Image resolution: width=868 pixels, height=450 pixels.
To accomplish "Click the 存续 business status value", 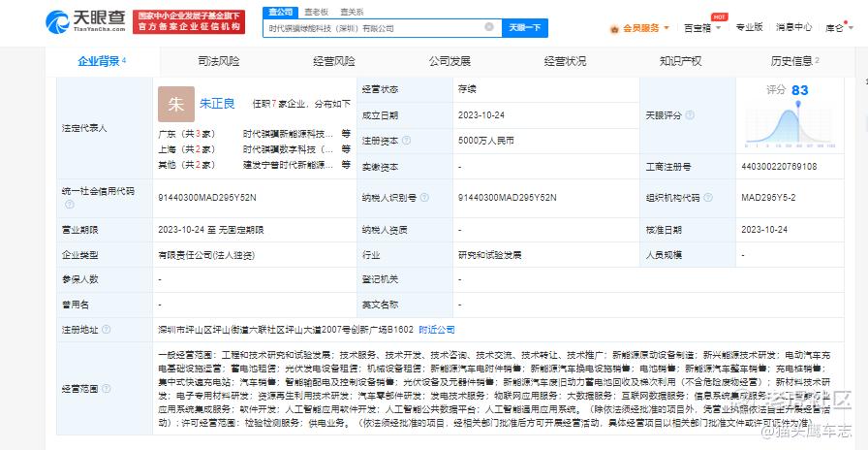I will click(x=467, y=89).
